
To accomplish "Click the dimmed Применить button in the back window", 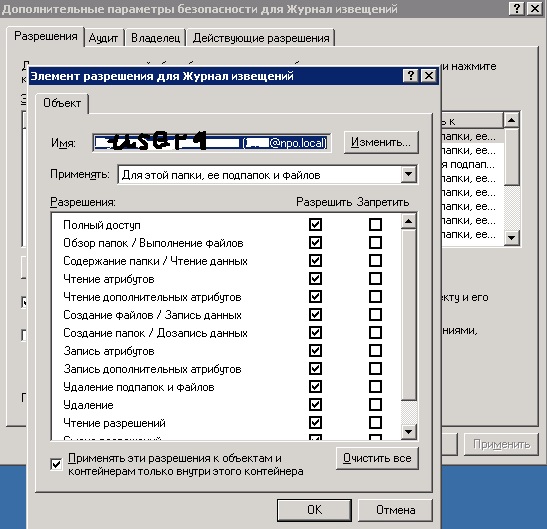I will click(501, 444).
